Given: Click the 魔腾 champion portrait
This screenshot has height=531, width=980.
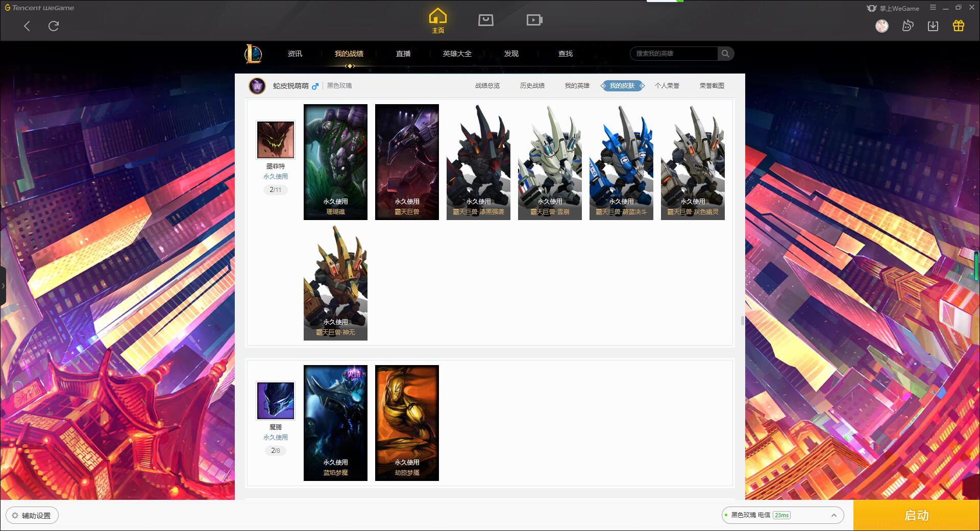Looking at the screenshot, I should (276, 401).
